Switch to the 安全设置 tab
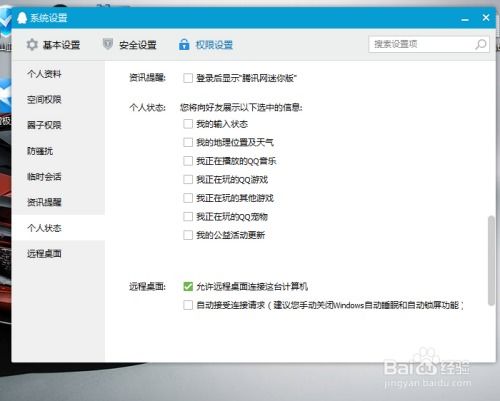This screenshot has height=401, width=500. tap(130, 45)
